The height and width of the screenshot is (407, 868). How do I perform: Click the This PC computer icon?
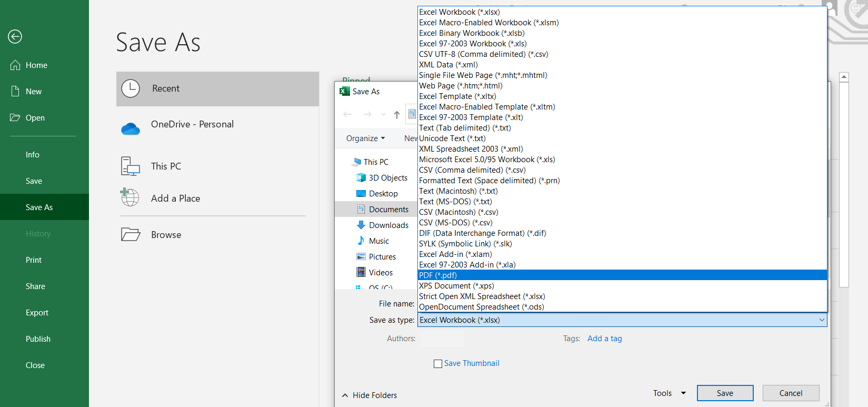click(130, 166)
